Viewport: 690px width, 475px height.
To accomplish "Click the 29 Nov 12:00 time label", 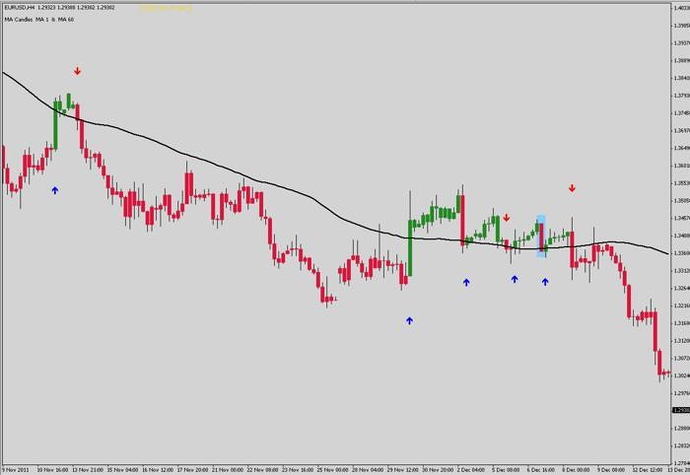I will pyautogui.click(x=403, y=469).
